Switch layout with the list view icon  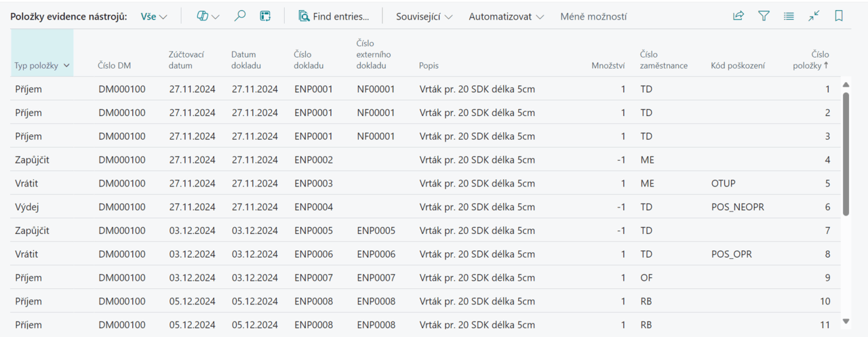coord(789,16)
